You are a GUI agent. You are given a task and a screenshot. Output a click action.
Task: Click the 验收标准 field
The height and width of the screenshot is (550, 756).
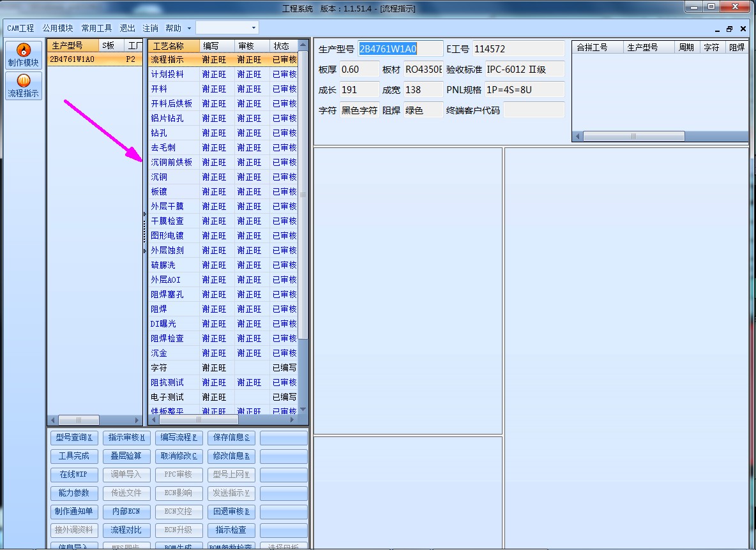(525, 70)
